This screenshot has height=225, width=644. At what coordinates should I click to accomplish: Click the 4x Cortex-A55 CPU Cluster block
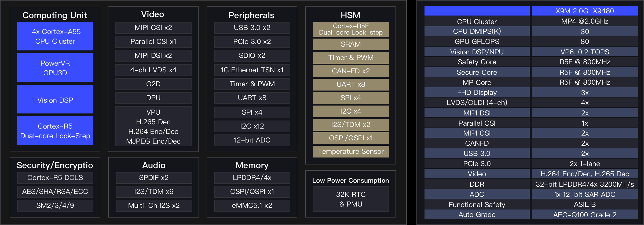(55, 36)
